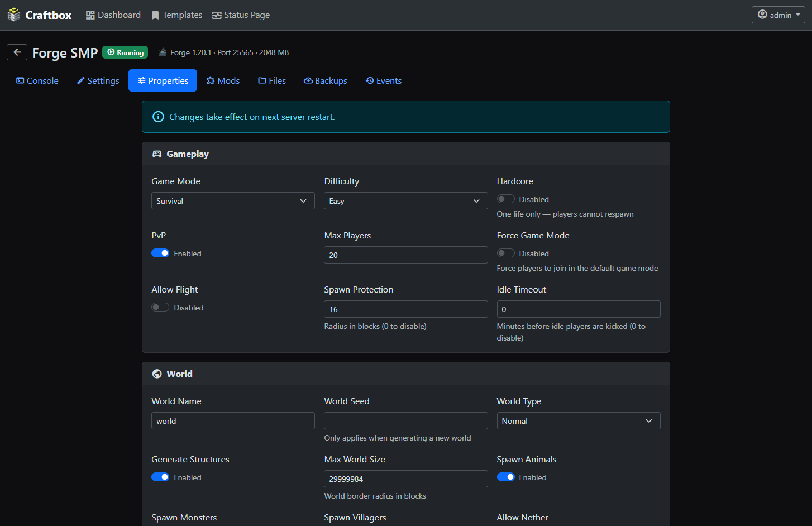Click the Gameplay controller icon
Viewport: 812px width, 526px height.
tap(157, 154)
